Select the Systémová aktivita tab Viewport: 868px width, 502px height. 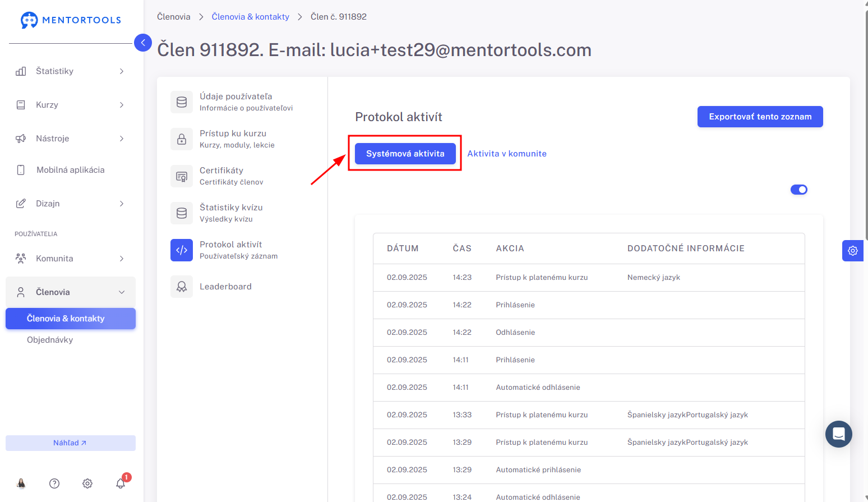pyautogui.click(x=405, y=154)
